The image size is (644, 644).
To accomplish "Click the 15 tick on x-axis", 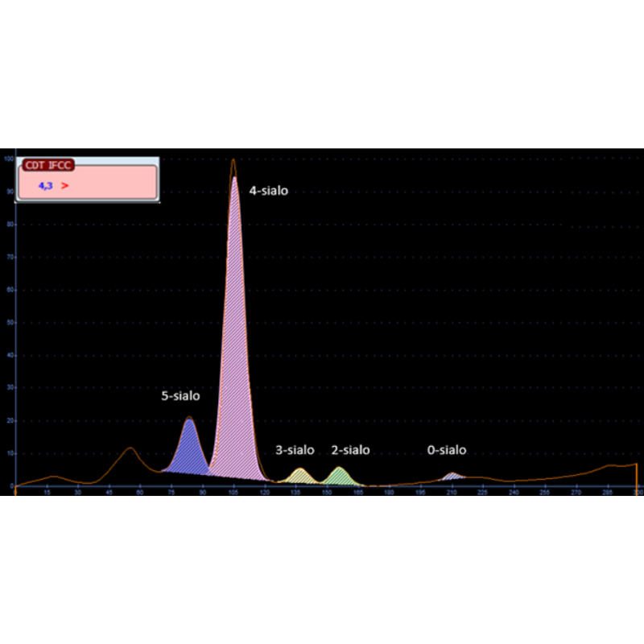I will point(47,493).
